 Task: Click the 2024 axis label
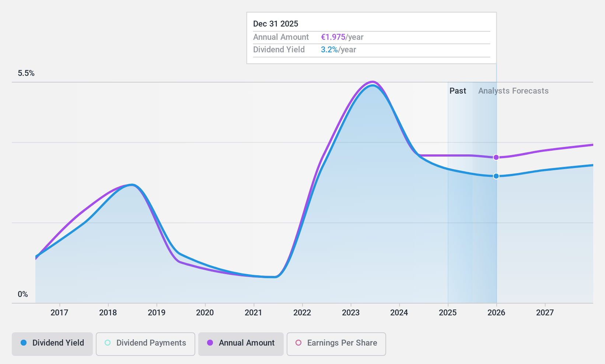399,313
